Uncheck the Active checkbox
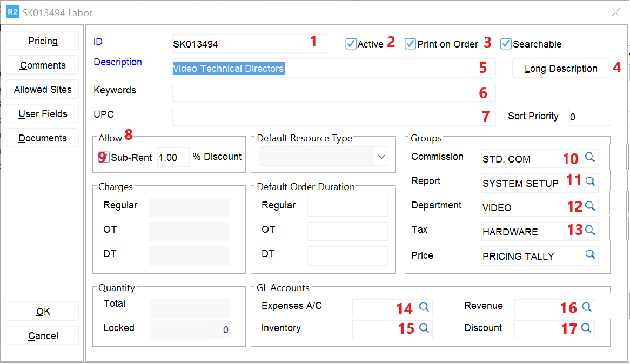630x364 pixels. pyautogui.click(x=351, y=44)
